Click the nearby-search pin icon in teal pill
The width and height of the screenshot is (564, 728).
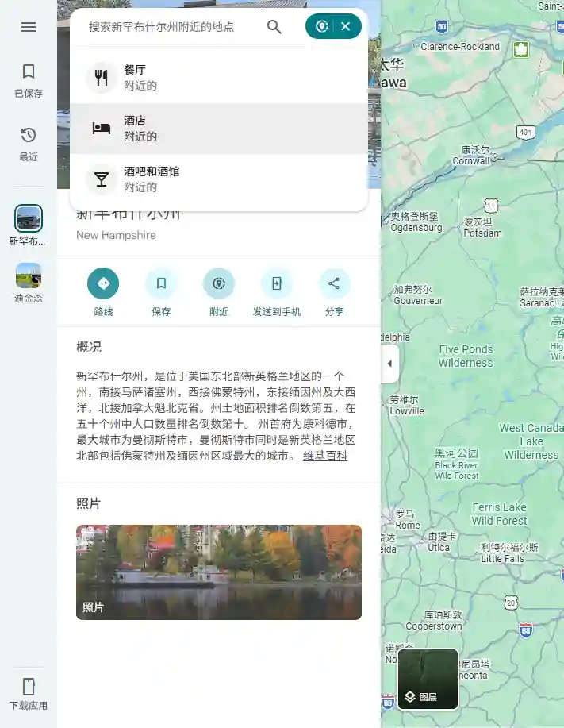pyautogui.click(x=322, y=26)
